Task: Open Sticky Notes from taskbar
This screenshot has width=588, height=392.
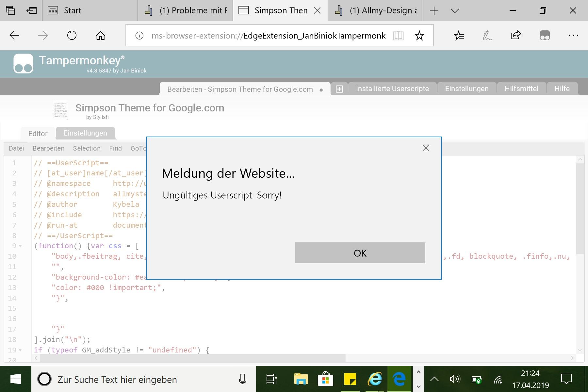Action: click(x=350, y=379)
